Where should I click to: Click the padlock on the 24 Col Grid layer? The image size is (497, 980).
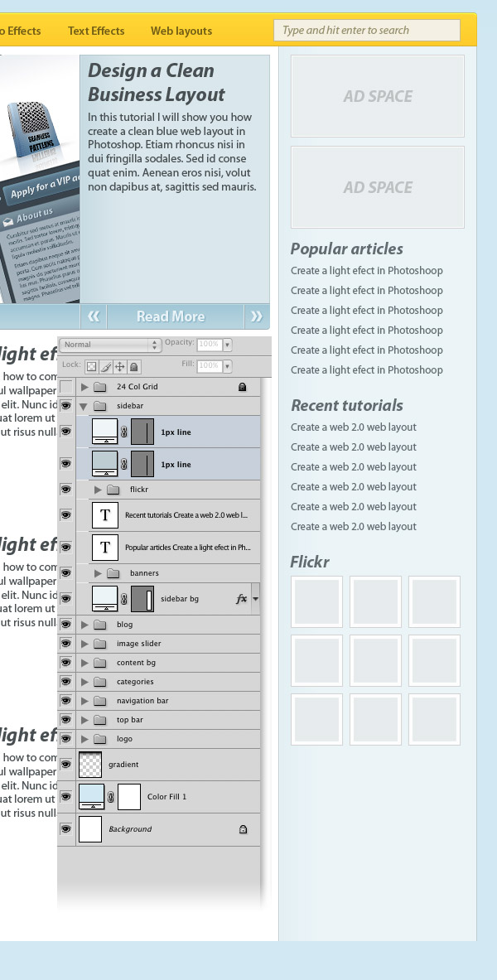point(242,387)
